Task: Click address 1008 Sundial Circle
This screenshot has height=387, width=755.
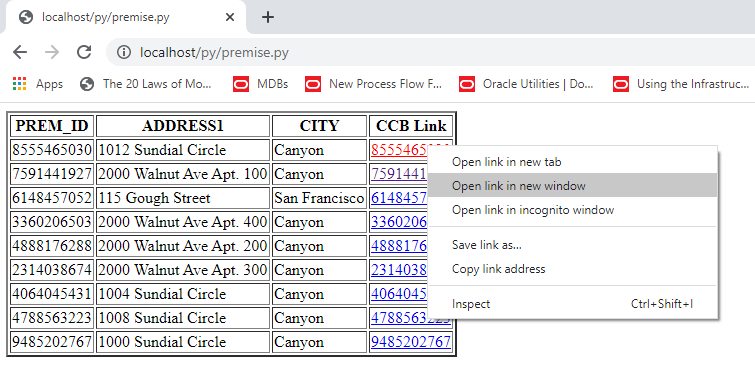Action: pyautogui.click(x=183, y=318)
